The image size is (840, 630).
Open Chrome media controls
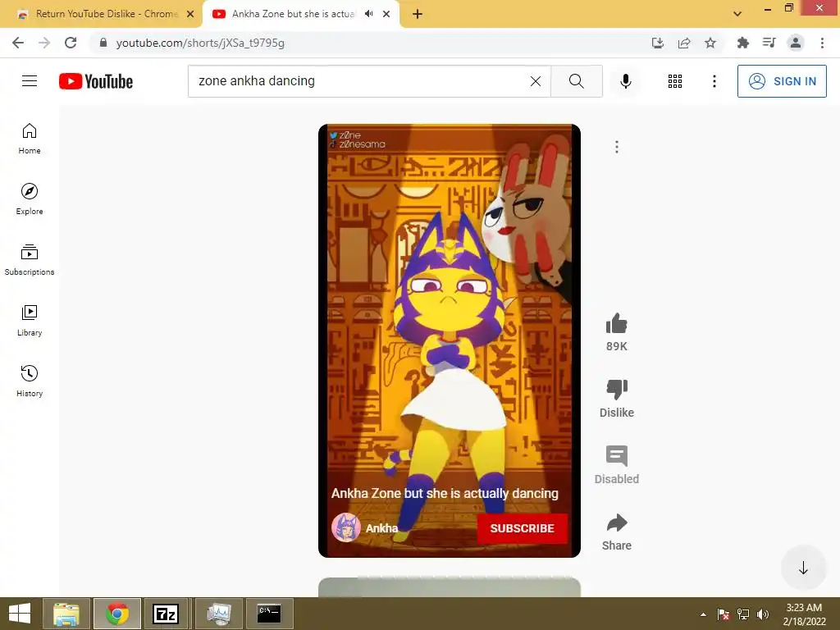click(769, 43)
